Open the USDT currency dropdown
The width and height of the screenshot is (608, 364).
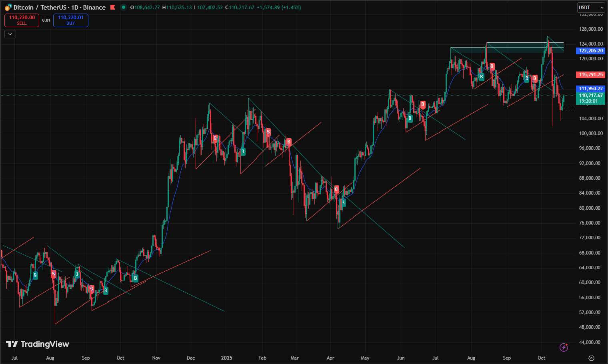click(591, 7)
